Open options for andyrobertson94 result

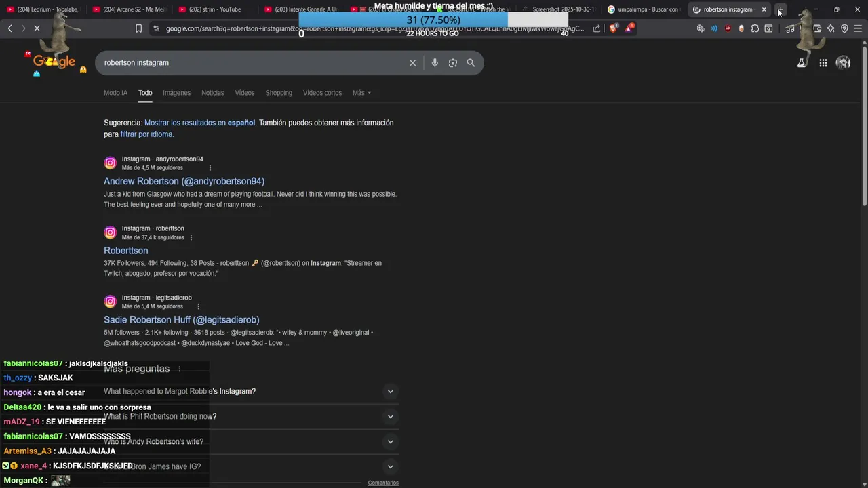210,168
